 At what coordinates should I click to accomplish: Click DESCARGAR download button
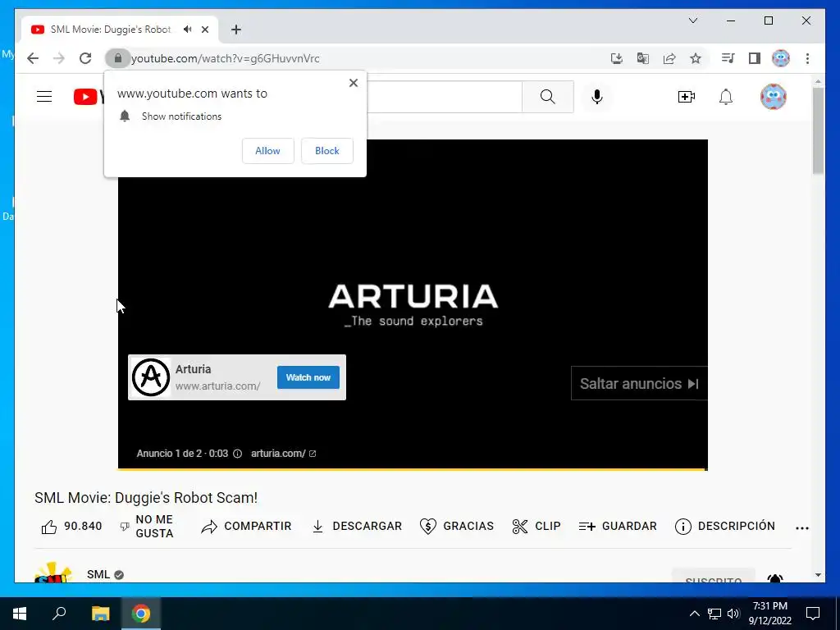coord(357,526)
